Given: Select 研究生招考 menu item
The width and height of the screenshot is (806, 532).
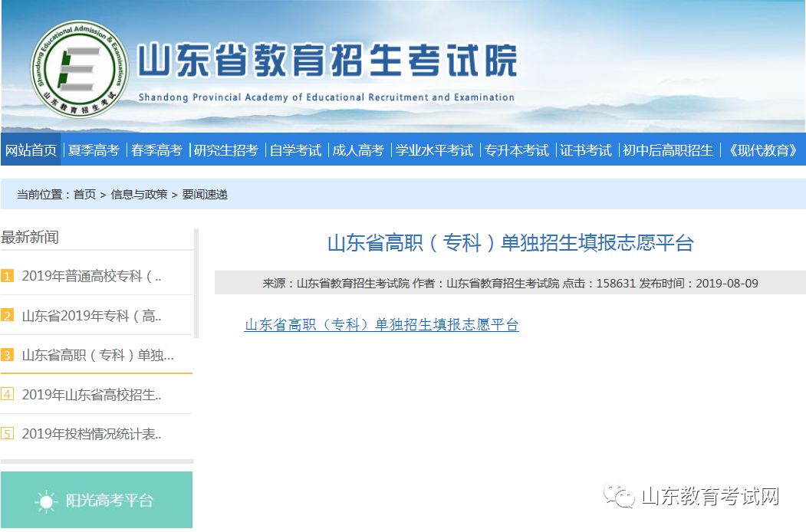Looking at the screenshot, I should (225, 150).
